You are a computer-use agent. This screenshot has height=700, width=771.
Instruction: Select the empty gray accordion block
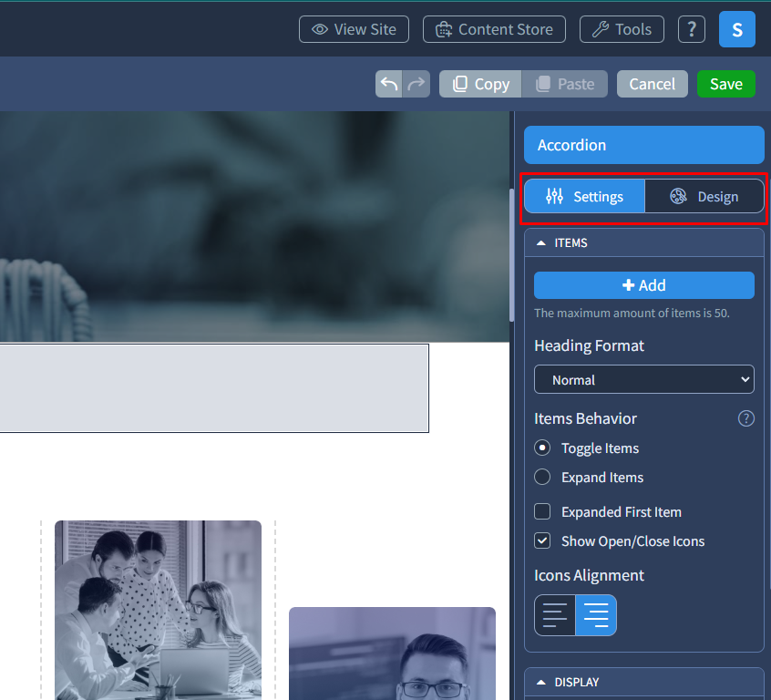click(x=214, y=388)
